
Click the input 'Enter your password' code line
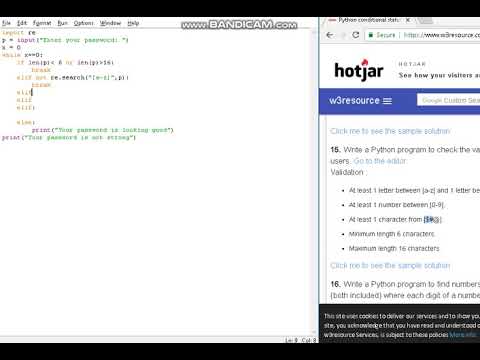pos(65,40)
